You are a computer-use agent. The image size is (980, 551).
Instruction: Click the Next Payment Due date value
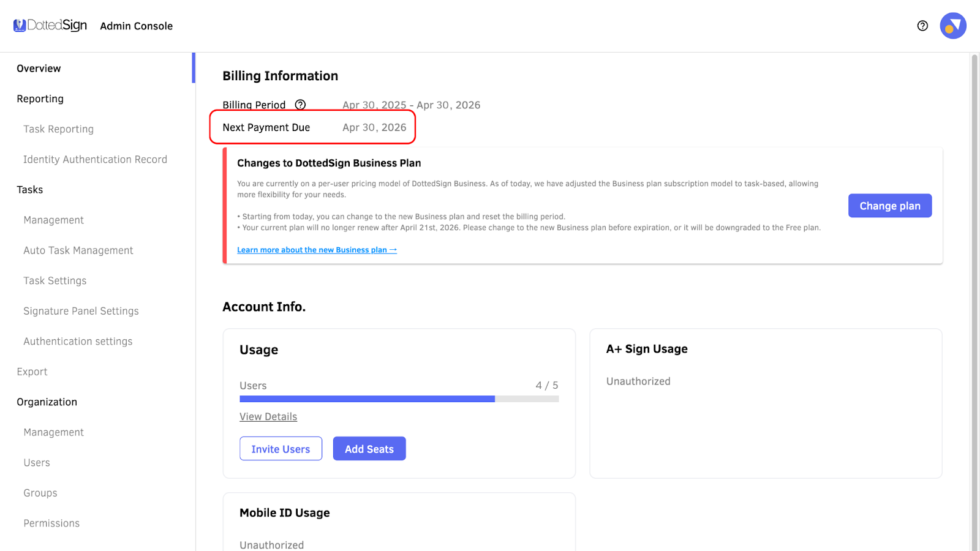(x=374, y=127)
